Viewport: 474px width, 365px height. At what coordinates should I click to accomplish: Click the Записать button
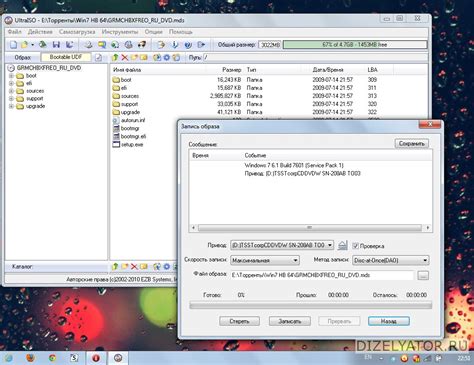coord(290,321)
